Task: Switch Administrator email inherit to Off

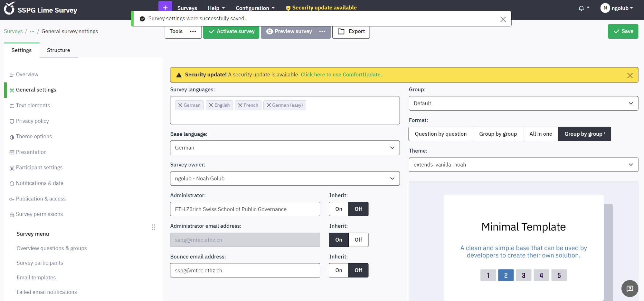Action: click(358, 240)
